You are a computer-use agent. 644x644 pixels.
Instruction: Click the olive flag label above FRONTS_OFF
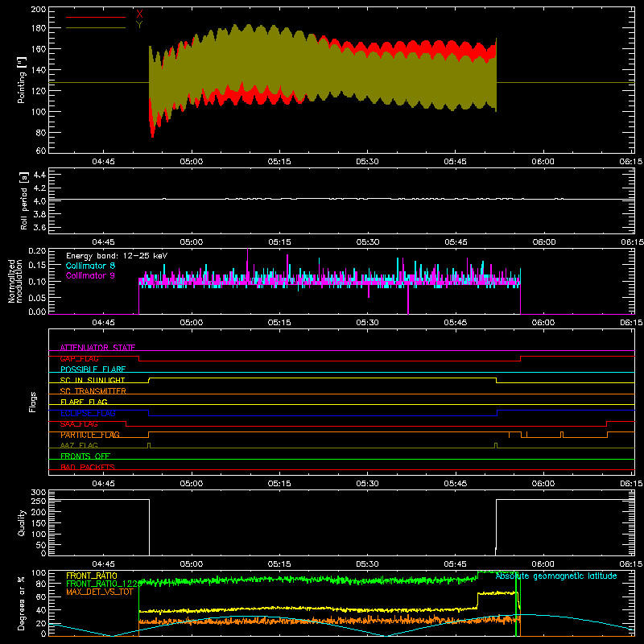tap(79, 445)
